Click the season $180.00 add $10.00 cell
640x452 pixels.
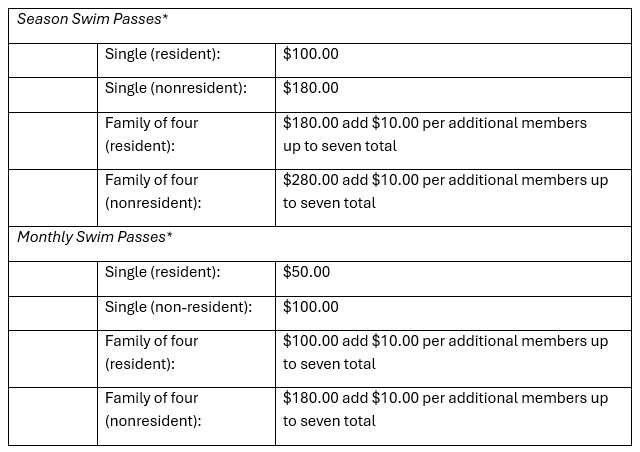pos(435,134)
